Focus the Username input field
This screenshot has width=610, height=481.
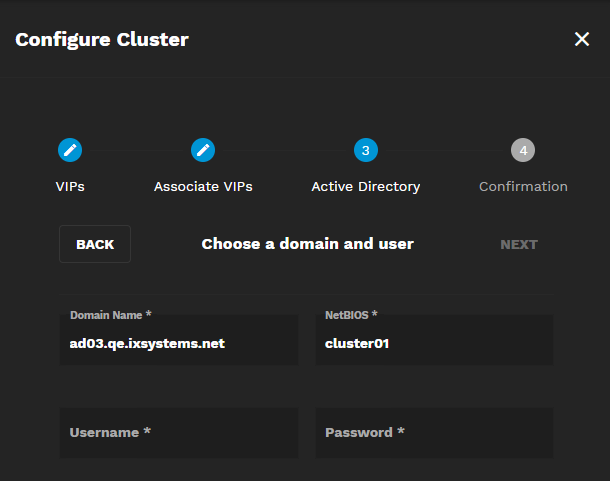pyautogui.click(x=179, y=433)
